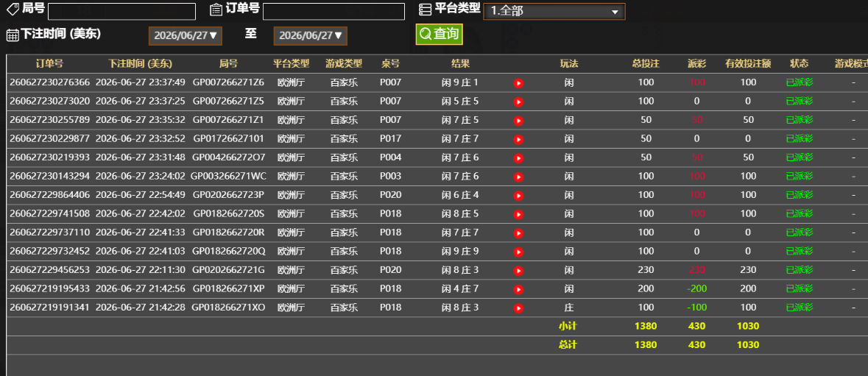The image size is (868, 376).
Task: Click the 派彩 column header
Action: [x=697, y=63]
